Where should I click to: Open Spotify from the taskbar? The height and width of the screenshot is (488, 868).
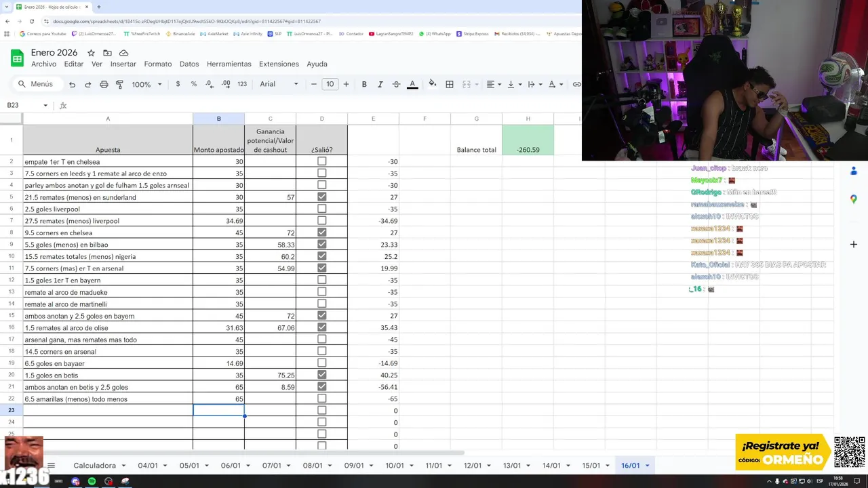tap(92, 481)
